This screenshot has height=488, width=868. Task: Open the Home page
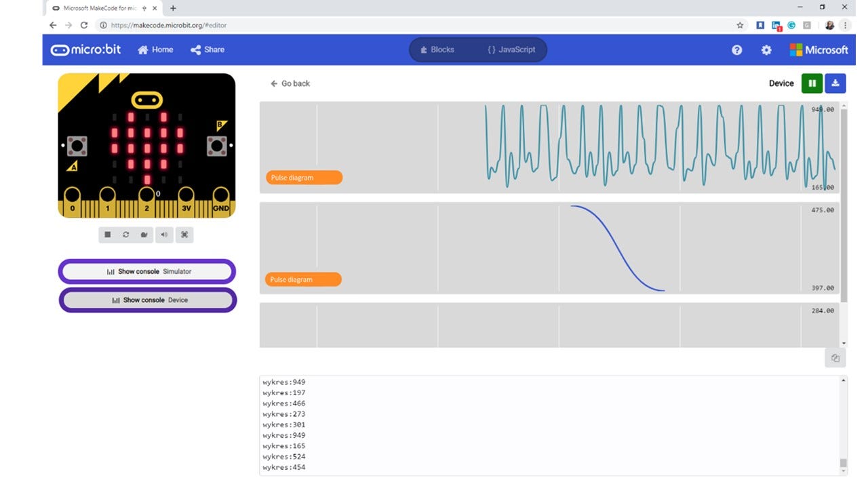[x=155, y=49]
